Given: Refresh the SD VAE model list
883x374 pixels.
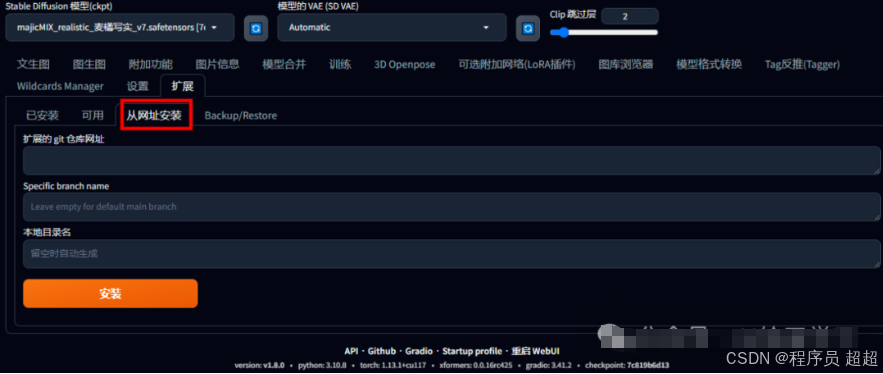Looking at the screenshot, I should click(528, 28).
